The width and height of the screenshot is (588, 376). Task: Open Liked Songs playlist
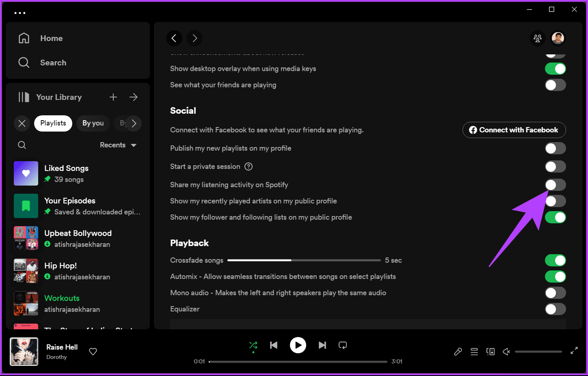click(x=77, y=173)
